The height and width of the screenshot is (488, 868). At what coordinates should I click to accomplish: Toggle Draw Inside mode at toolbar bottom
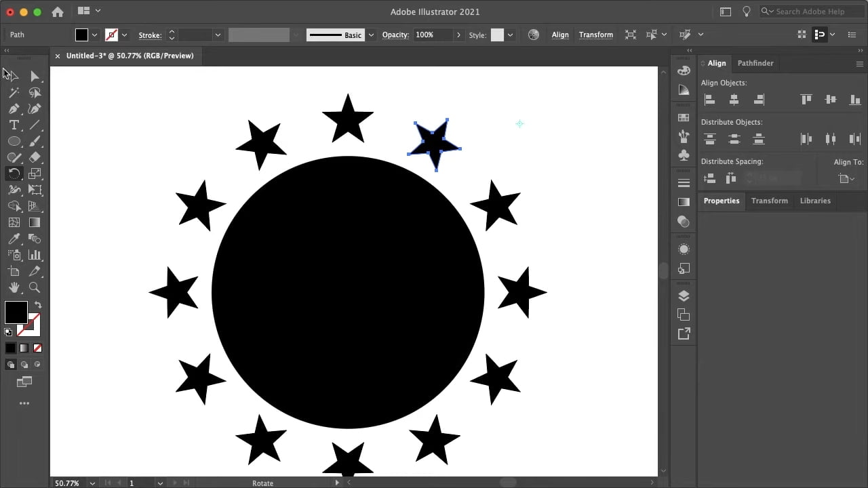(37, 364)
